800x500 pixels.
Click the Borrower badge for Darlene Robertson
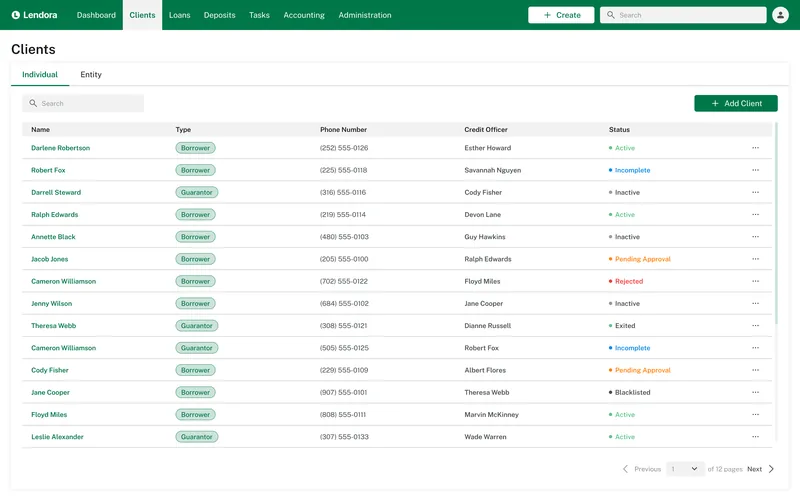click(195, 148)
